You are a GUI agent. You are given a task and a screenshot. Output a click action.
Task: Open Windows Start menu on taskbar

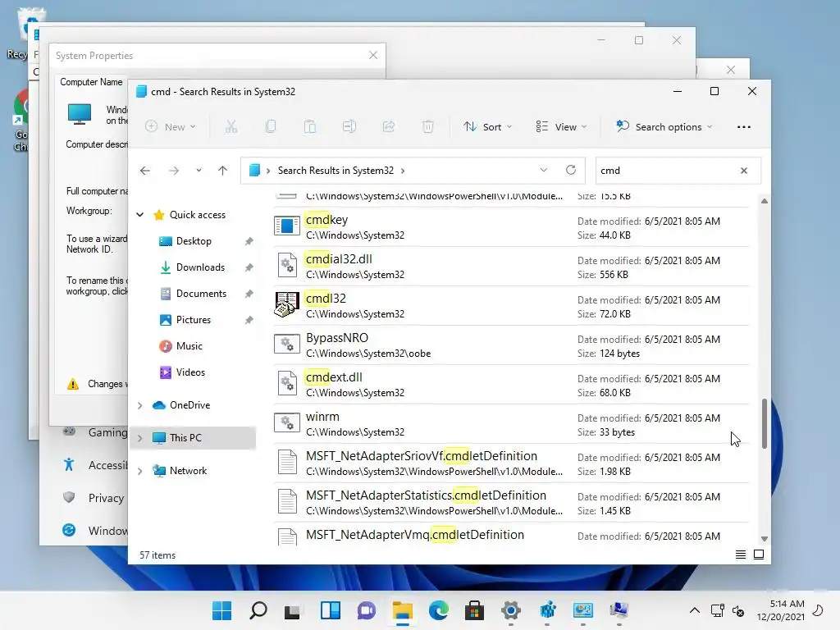[221, 610]
